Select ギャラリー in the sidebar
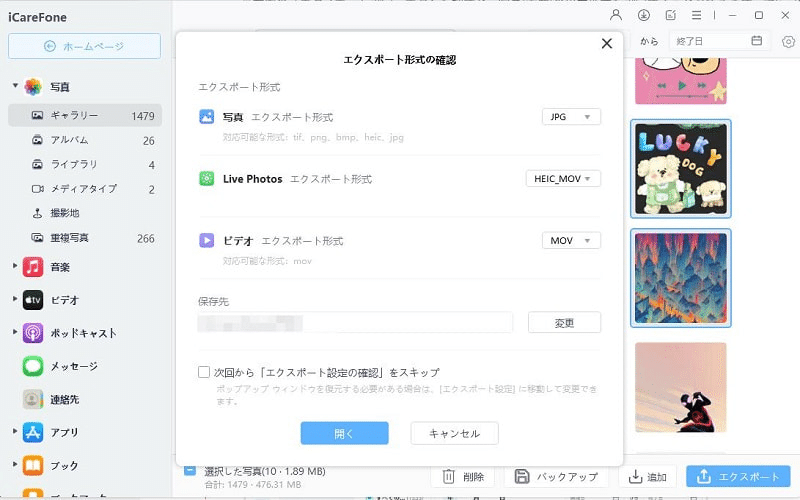 click(85, 115)
